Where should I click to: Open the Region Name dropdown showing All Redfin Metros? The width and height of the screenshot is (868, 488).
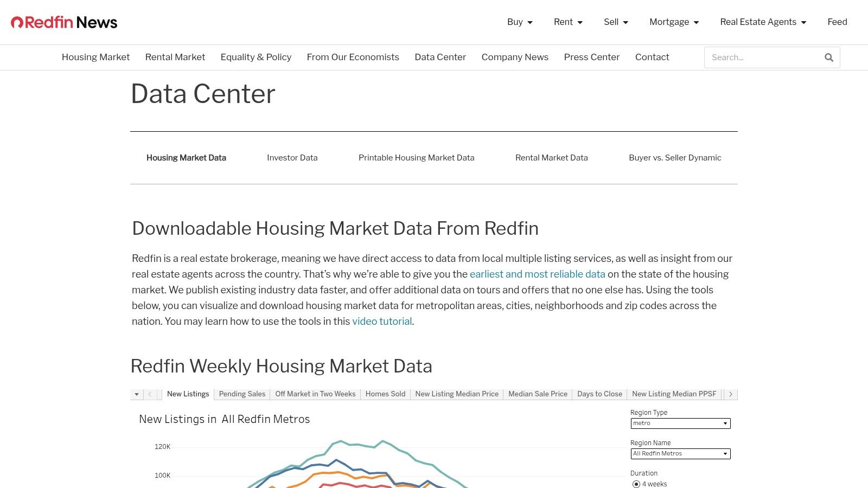tap(680, 454)
